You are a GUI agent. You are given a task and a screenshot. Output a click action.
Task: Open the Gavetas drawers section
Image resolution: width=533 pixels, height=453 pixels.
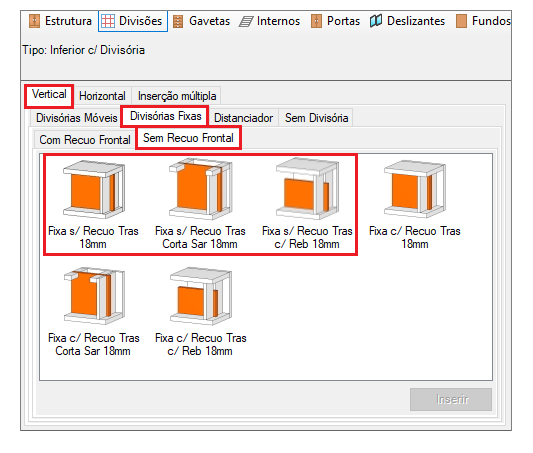tap(201, 21)
